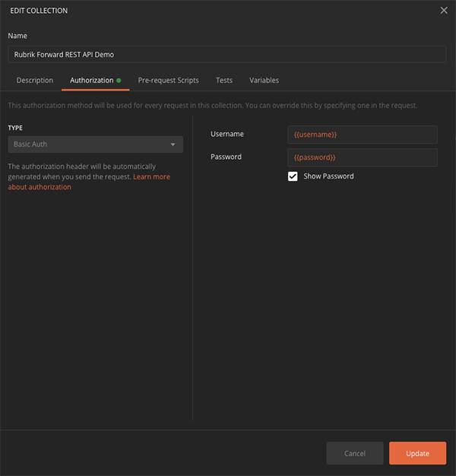Click the Username input field
The image size is (456, 476).
(x=363, y=135)
